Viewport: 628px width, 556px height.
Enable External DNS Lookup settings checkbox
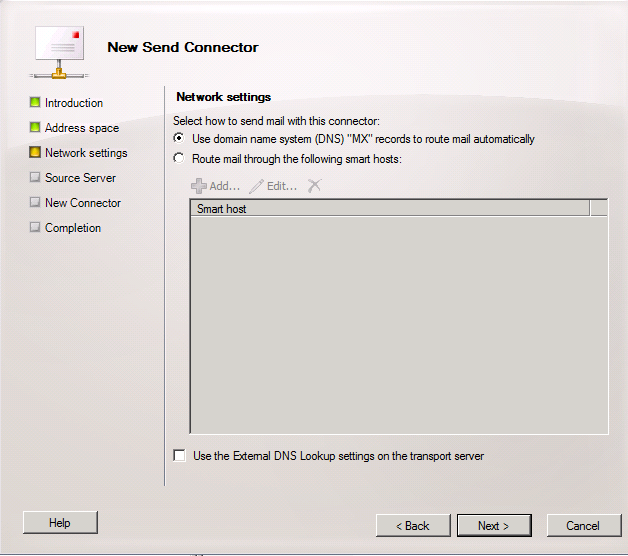pyautogui.click(x=179, y=455)
